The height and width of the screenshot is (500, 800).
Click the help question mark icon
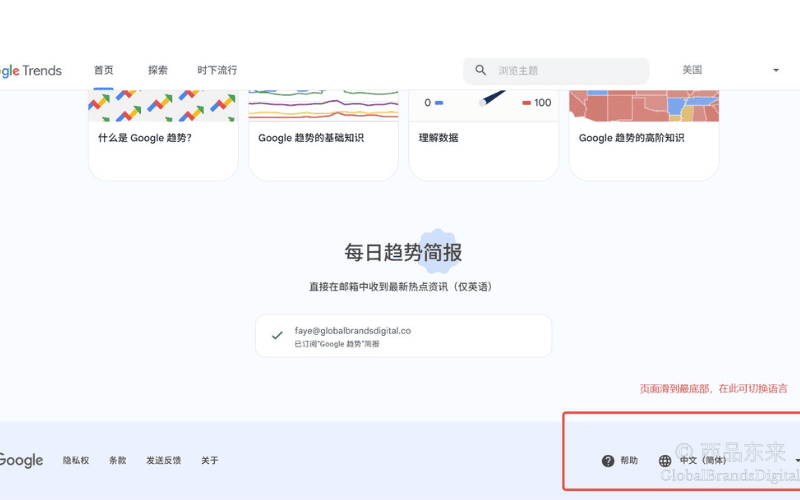pos(608,461)
